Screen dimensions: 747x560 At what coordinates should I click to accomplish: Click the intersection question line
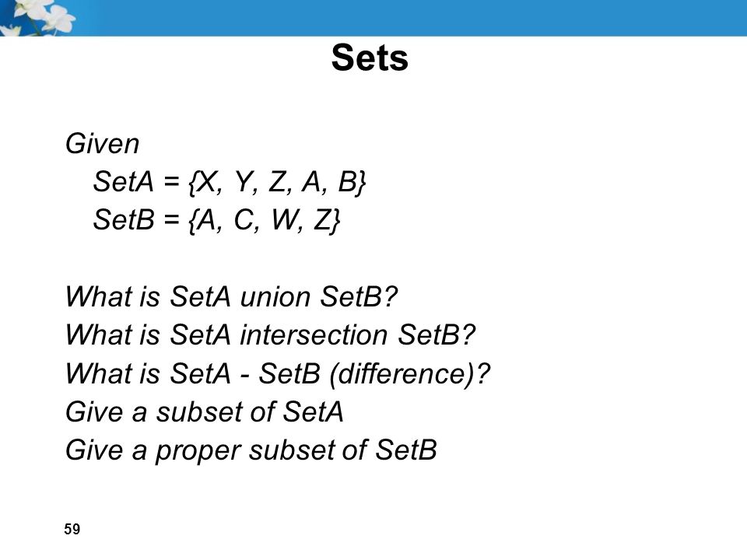tap(270, 334)
